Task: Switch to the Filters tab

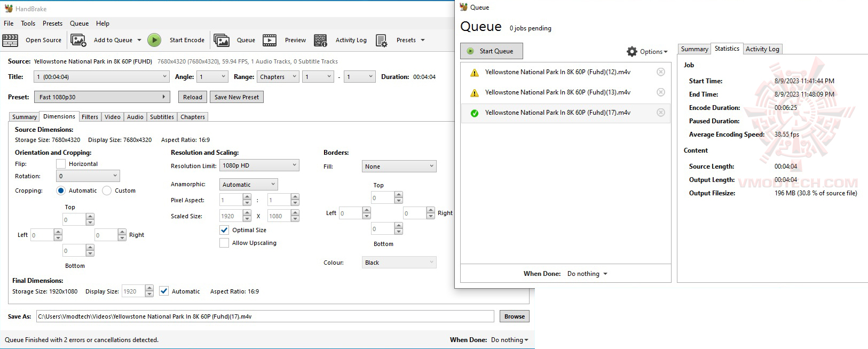Action: (90, 117)
